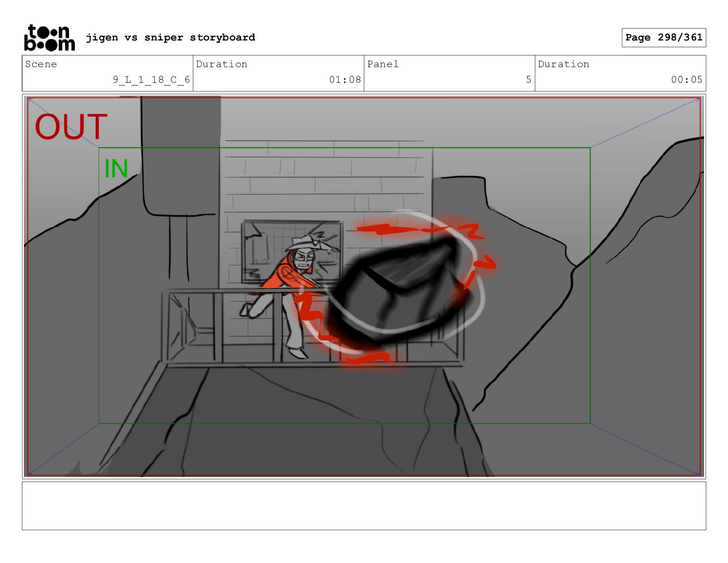Screen dimensions: 728x563
Task: Click the panel duration value '00:05'
Action: (687, 80)
